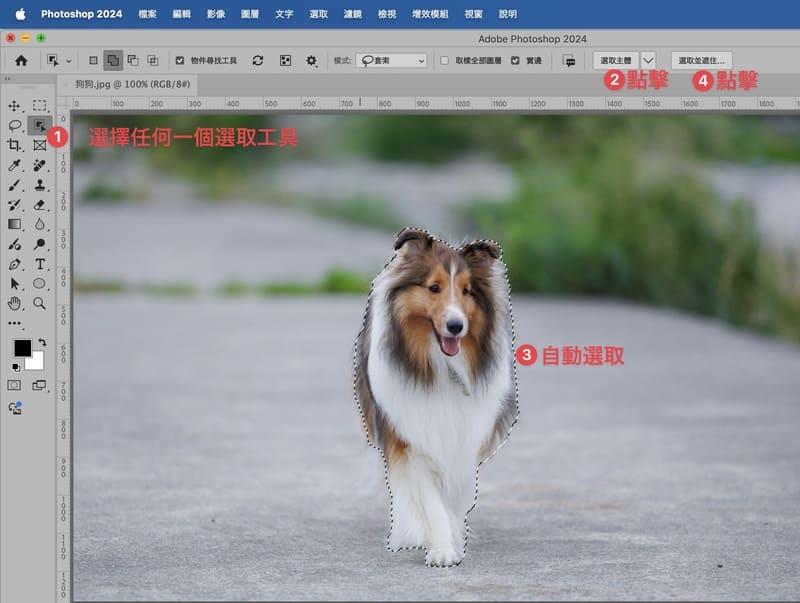Toggle the Object Finder (物件尋找工具) checkbox
800x603 pixels.
tap(180, 61)
